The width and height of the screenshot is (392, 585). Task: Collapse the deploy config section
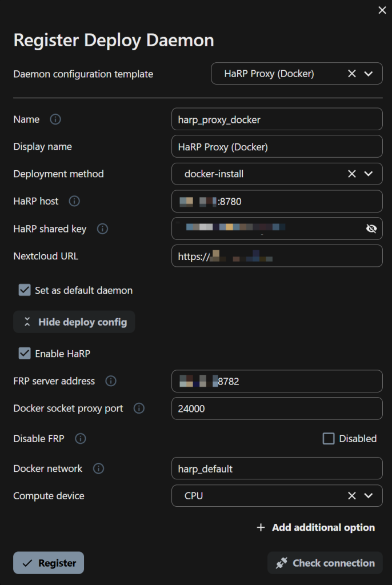pos(74,322)
